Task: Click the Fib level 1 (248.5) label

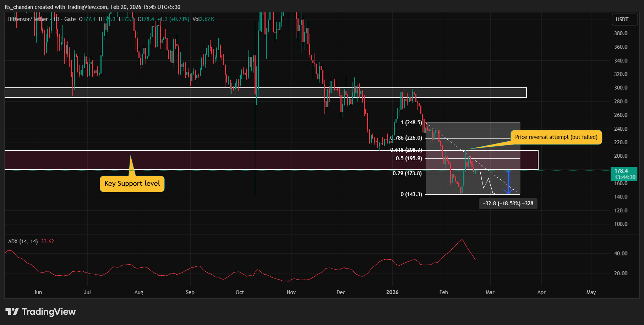Action: tap(411, 123)
